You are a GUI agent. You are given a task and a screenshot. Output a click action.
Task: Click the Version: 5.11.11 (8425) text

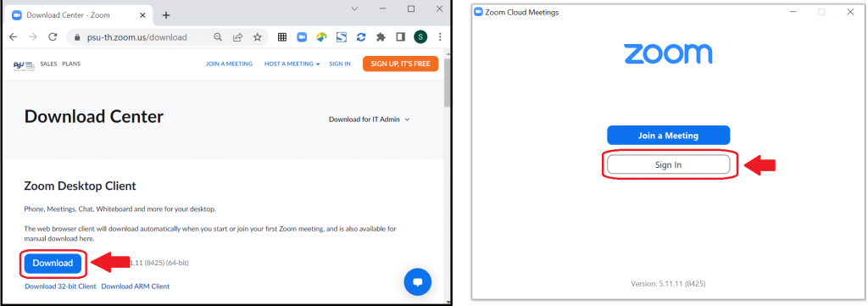pyautogui.click(x=668, y=284)
